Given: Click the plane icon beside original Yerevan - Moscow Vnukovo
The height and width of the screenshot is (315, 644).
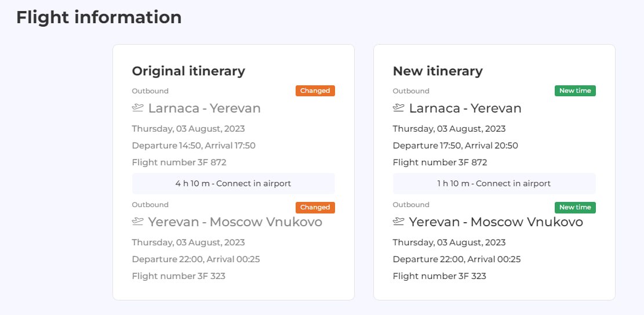Looking at the screenshot, I should pyautogui.click(x=137, y=222).
